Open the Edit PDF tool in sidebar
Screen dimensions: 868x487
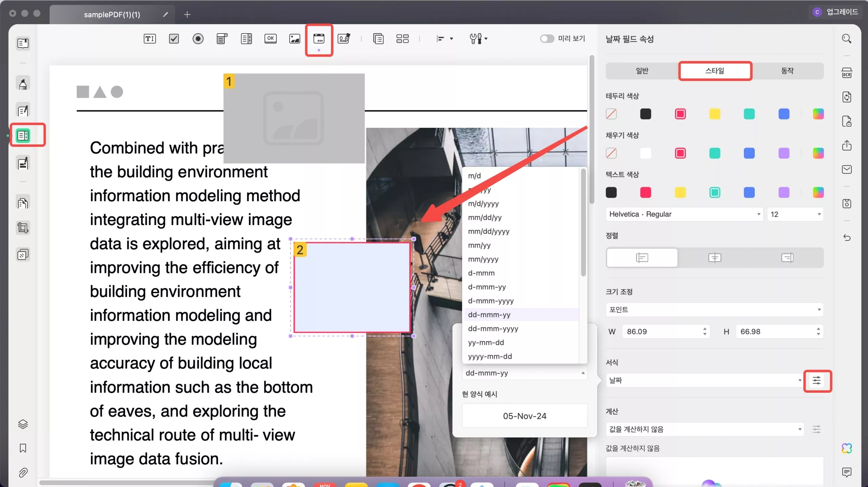[23, 110]
